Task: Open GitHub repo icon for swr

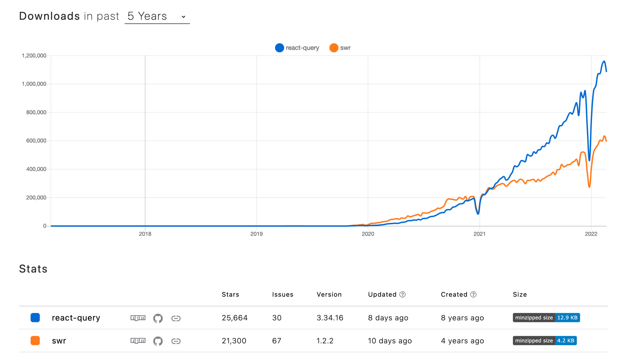Action: pos(158,341)
